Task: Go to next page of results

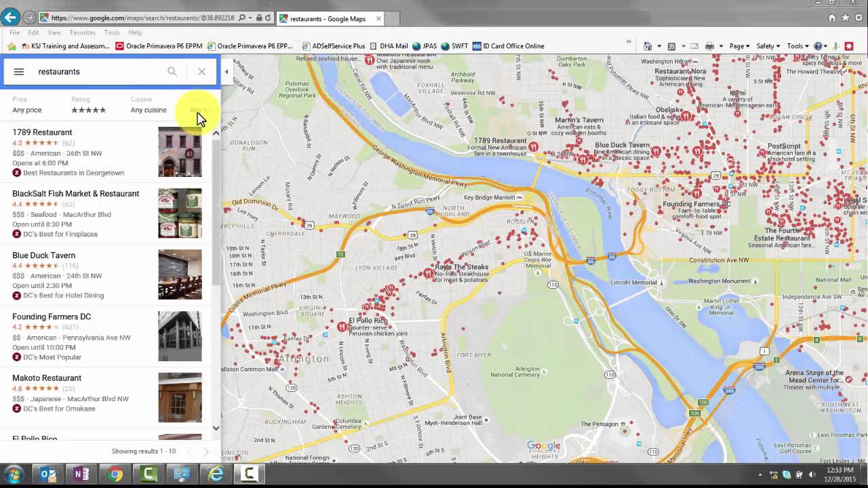Action: (x=206, y=451)
